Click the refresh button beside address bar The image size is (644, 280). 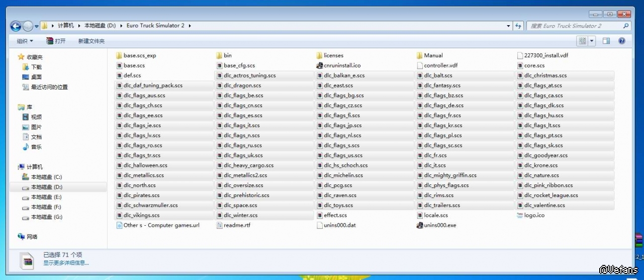tap(518, 26)
